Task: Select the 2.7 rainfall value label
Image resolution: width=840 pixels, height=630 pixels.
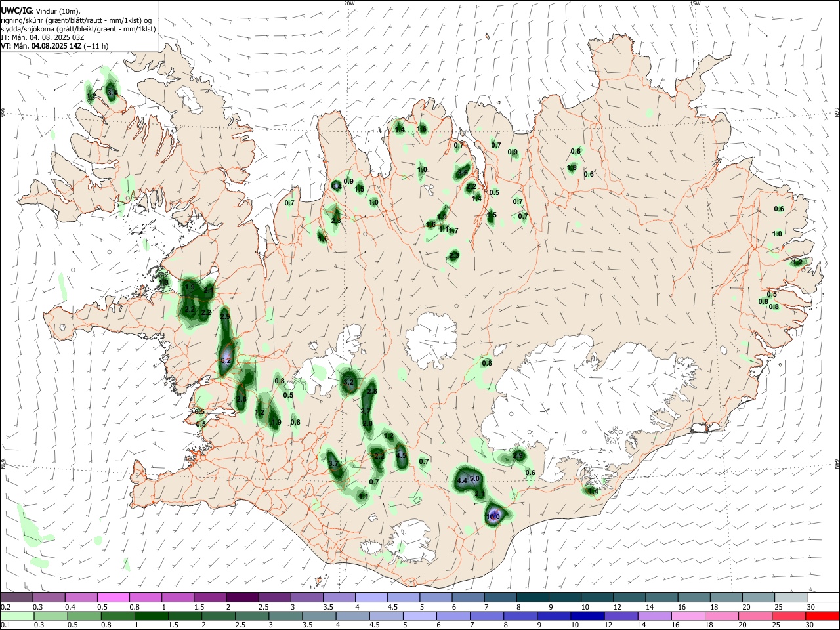Action: click(366, 411)
